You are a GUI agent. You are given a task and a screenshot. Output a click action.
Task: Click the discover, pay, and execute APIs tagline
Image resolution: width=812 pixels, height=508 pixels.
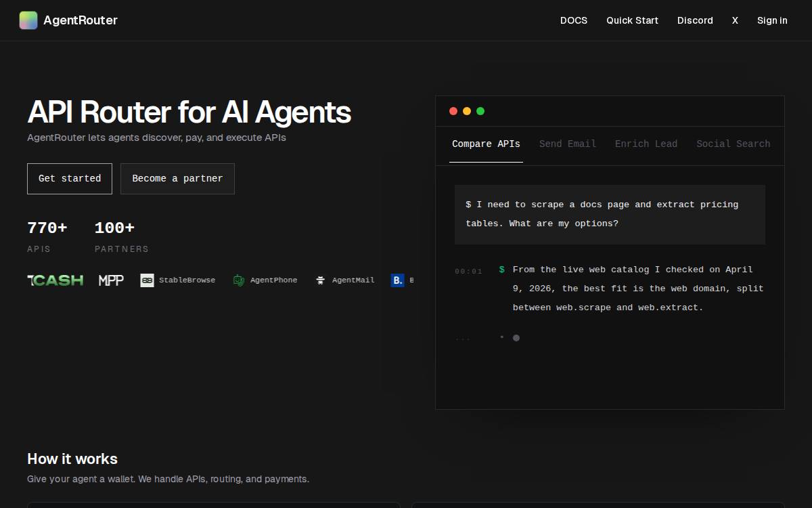coord(156,137)
